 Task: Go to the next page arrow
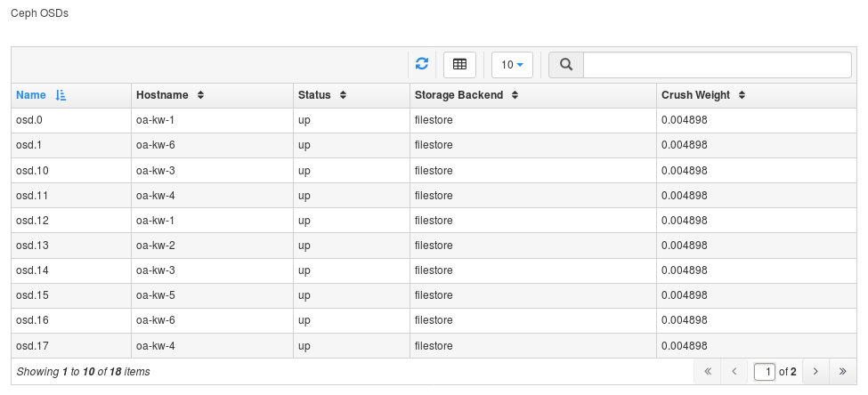[x=815, y=371]
